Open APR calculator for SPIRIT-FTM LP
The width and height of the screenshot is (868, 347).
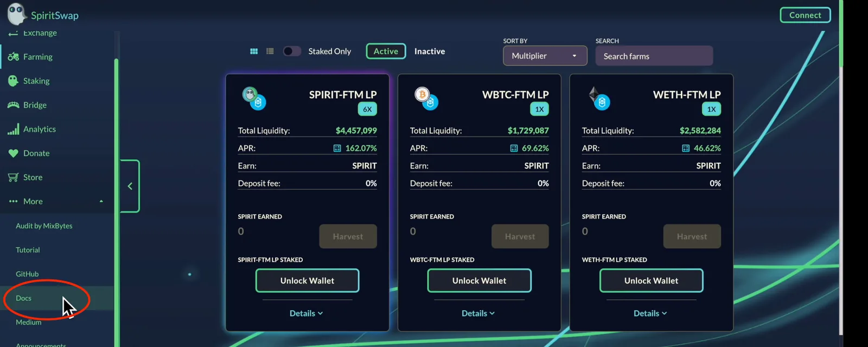pos(337,148)
